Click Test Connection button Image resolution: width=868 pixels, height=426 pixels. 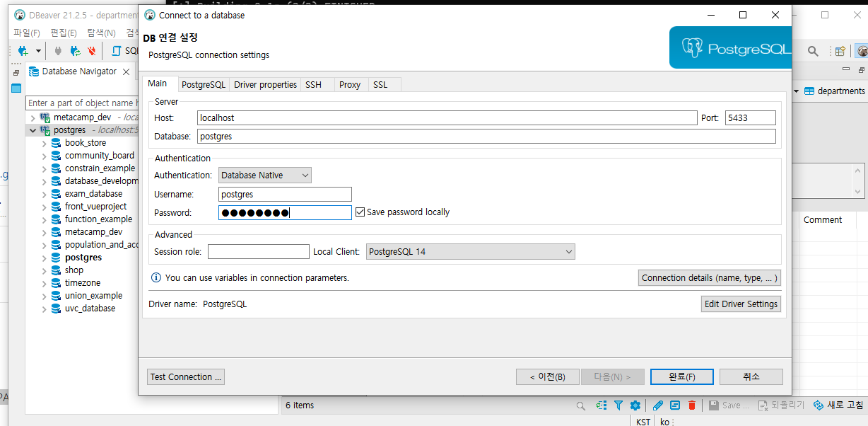click(x=186, y=377)
